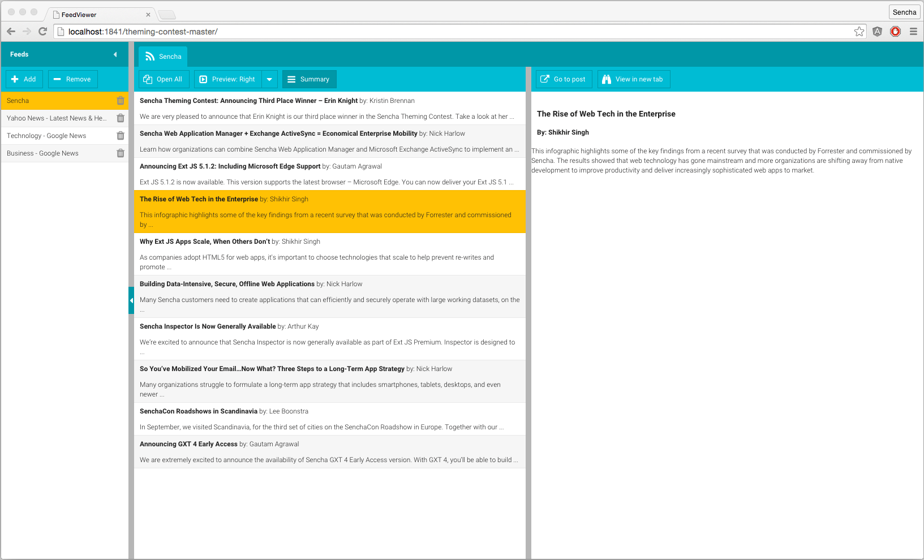
Task: Click the browser back arrow
Action: tap(11, 32)
